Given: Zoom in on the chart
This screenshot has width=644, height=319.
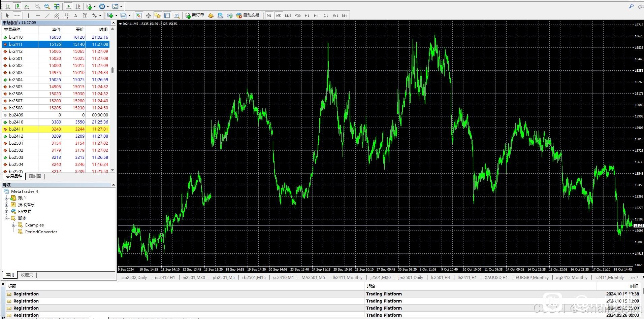Looking at the screenshot, I should [x=38, y=6].
